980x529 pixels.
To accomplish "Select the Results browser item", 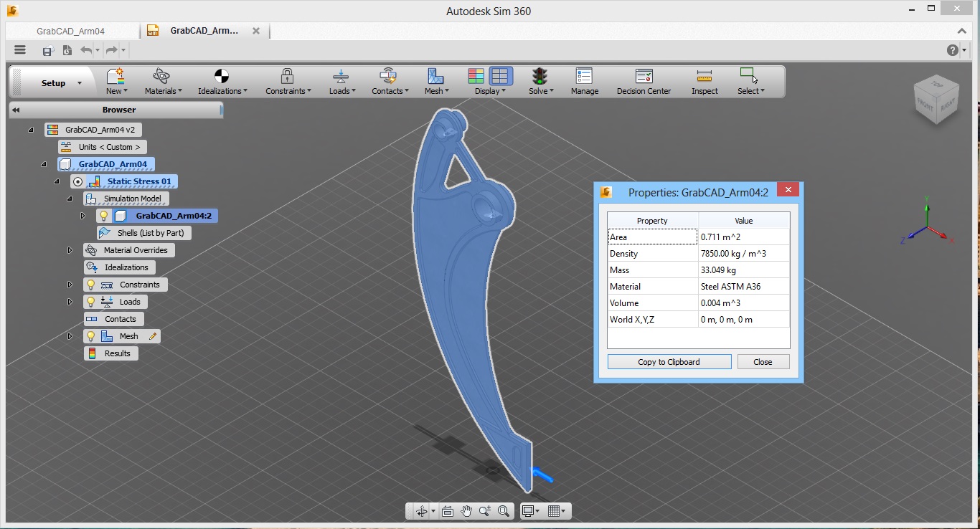I will (x=110, y=353).
